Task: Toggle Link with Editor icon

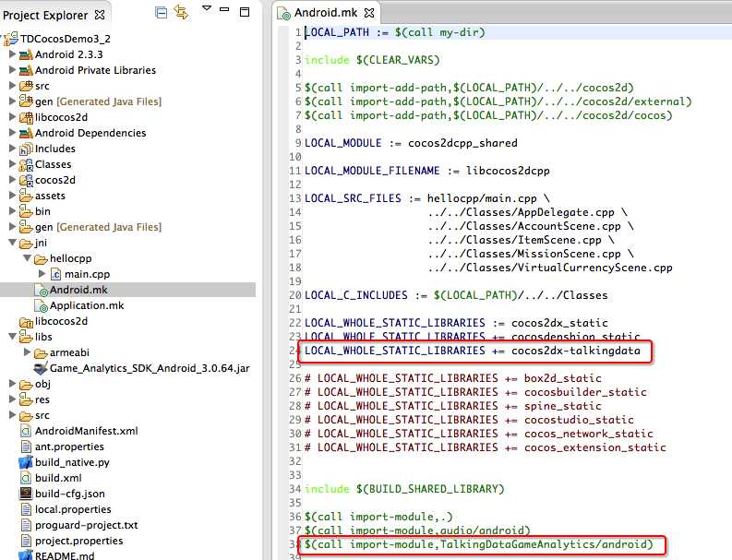Action: (181, 12)
